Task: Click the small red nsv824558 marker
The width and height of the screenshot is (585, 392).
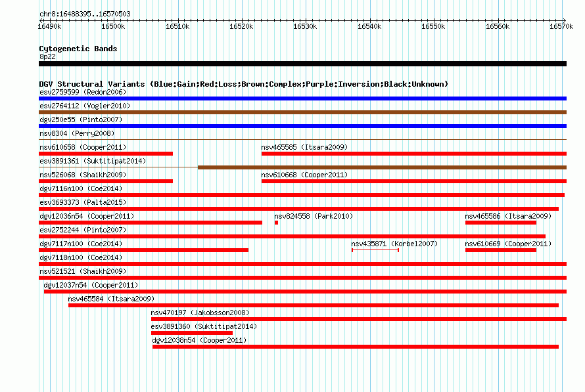Action: pyautogui.click(x=277, y=223)
